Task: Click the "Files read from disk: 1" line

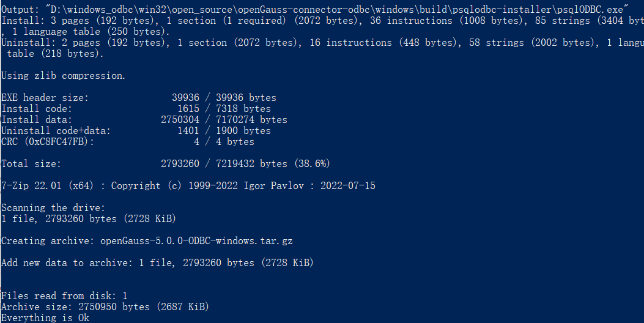Action: pos(64,296)
